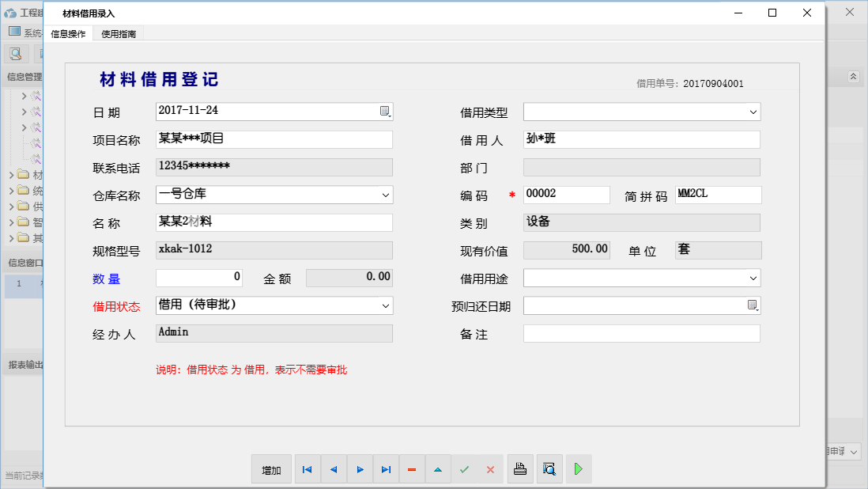Go to next record arrow
The height and width of the screenshot is (489, 868).
tap(360, 469)
